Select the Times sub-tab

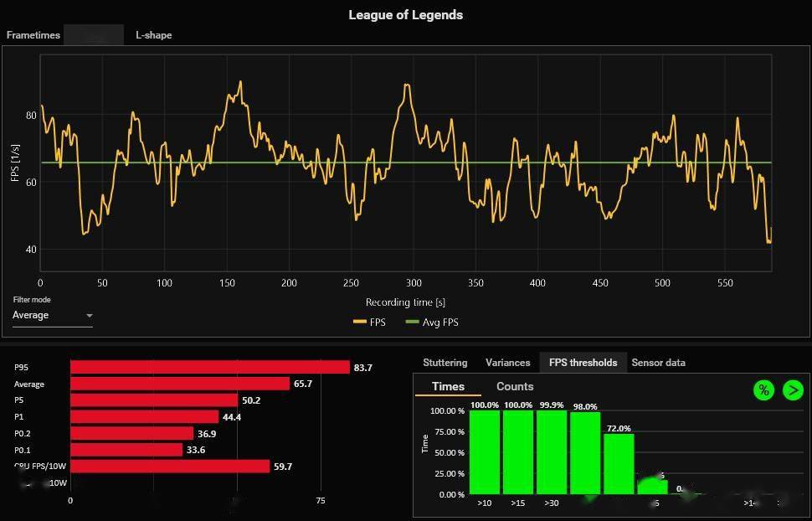[x=448, y=386]
